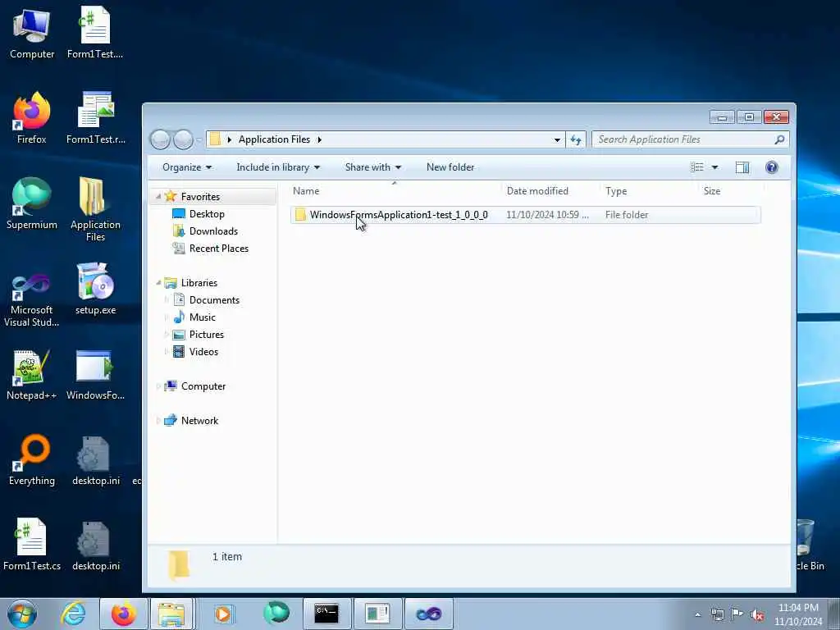840x630 pixels.
Task: Expand the arrow after Application Files in breadcrumb
Action: click(319, 139)
